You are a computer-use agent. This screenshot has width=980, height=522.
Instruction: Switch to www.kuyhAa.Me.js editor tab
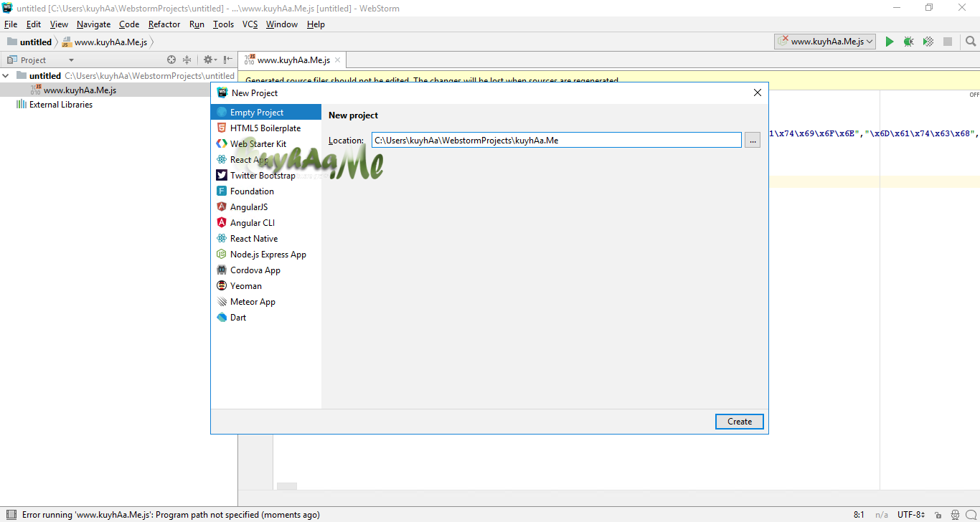293,60
